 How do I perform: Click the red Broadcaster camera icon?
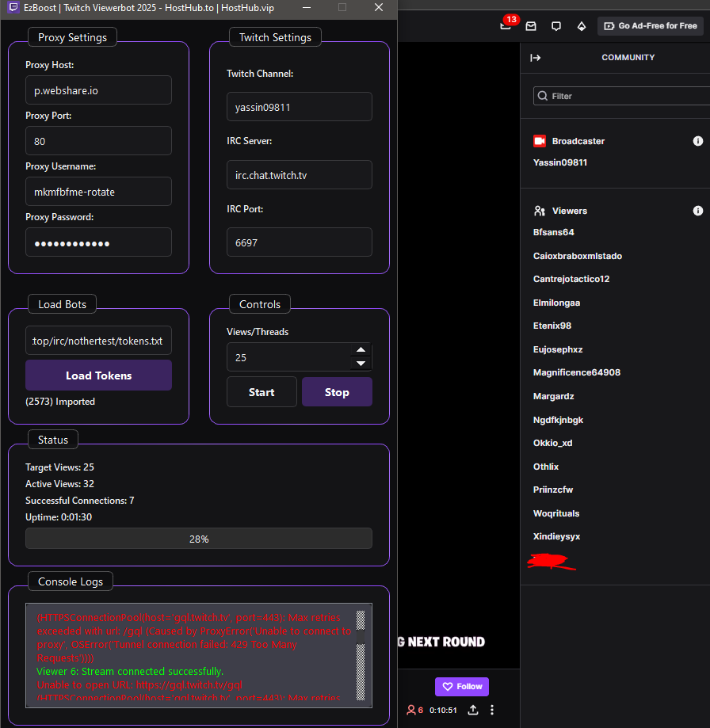coord(540,141)
